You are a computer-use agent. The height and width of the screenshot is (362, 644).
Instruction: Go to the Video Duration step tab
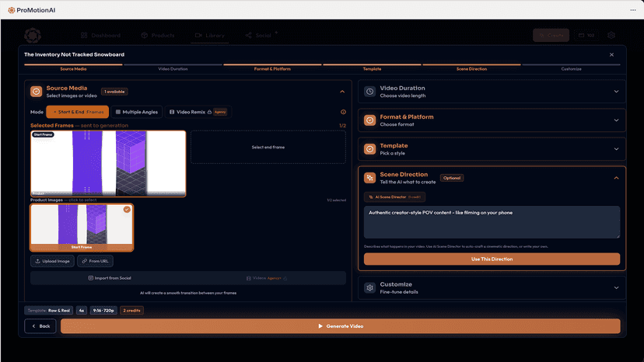(x=173, y=68)
